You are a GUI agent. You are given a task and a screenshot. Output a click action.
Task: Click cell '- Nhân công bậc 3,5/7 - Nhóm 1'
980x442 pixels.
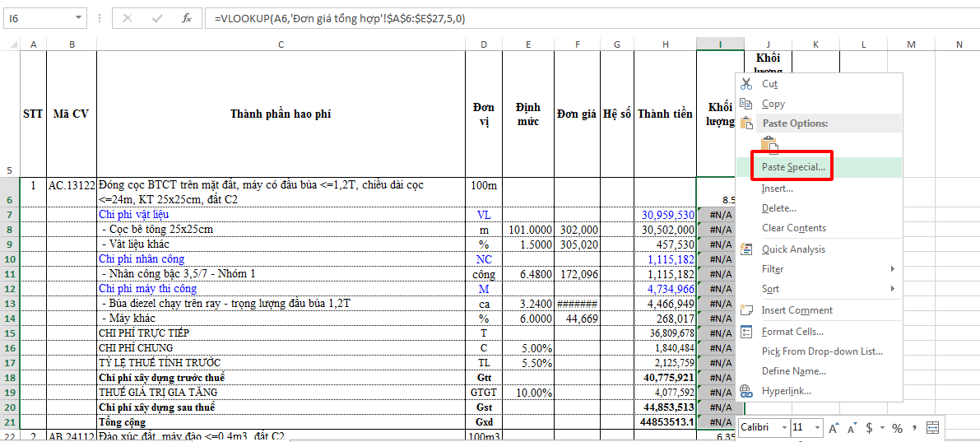pos(281,274)
